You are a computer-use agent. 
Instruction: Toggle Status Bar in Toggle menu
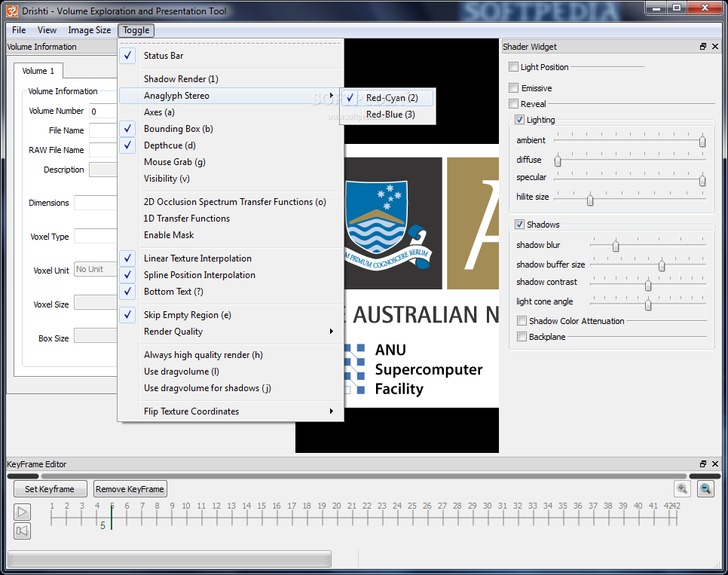pos(231,56)
